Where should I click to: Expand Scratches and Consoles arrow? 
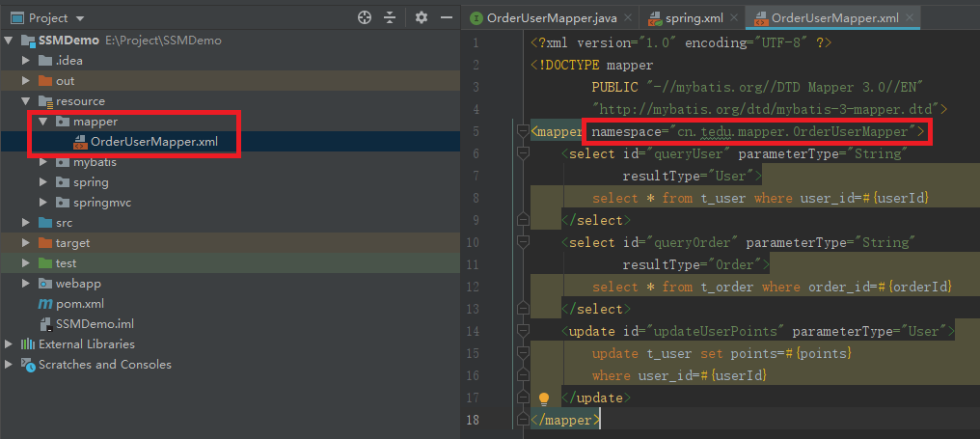pyautogui.click(x=8, y=364)
